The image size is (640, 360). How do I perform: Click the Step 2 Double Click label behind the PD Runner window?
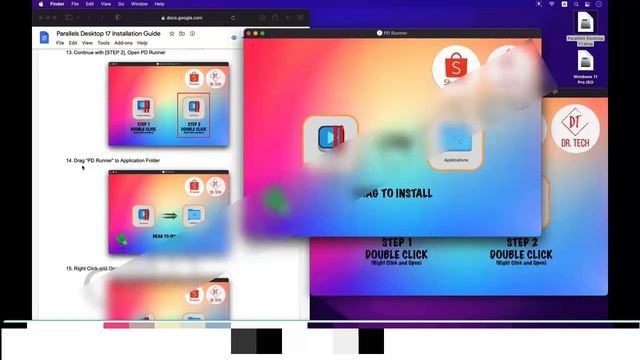click(521, 251)
